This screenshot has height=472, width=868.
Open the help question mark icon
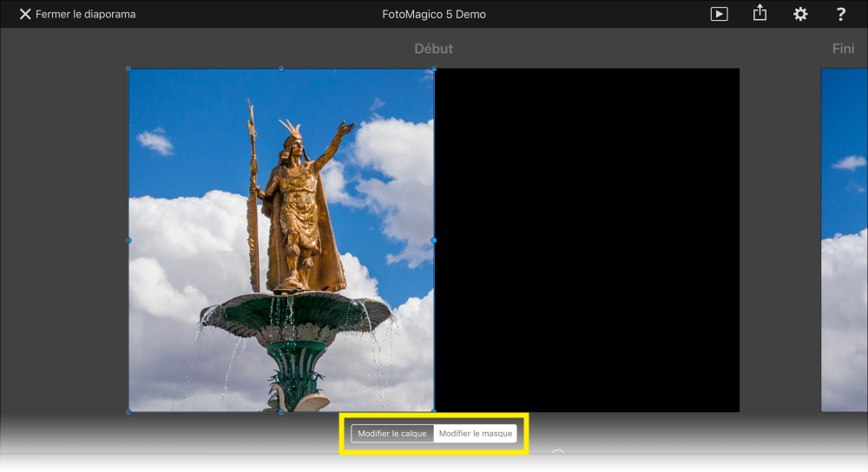click(x=840, y=15)
